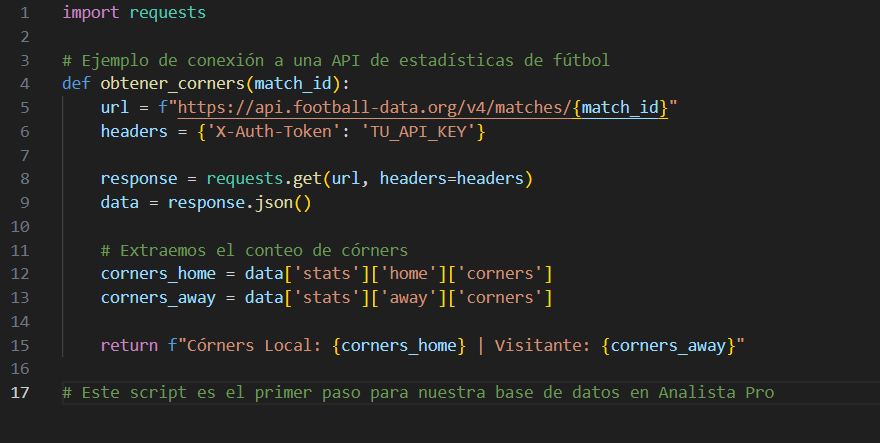Click the 'get' method call on line 8
880x443 pixels.
pos(312,179)
